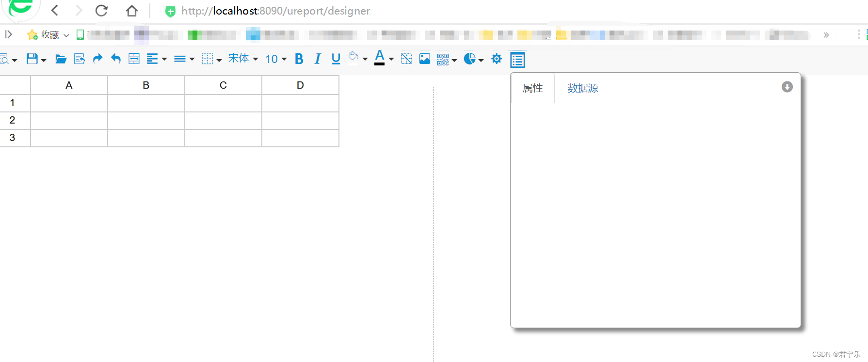Go to the browser home page
The width and height of the screenshot is (868, 362).
point(131,11)
